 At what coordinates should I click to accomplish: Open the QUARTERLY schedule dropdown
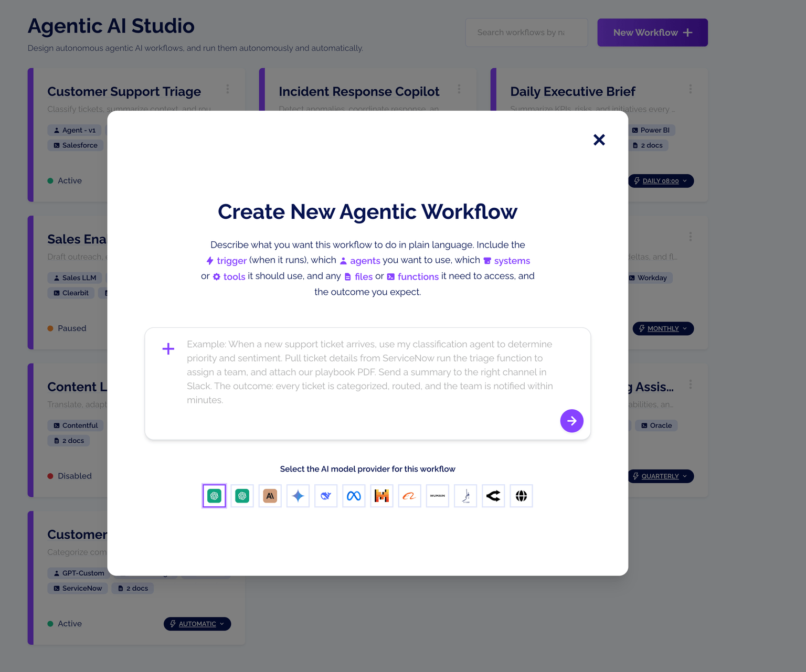point(661,476)
